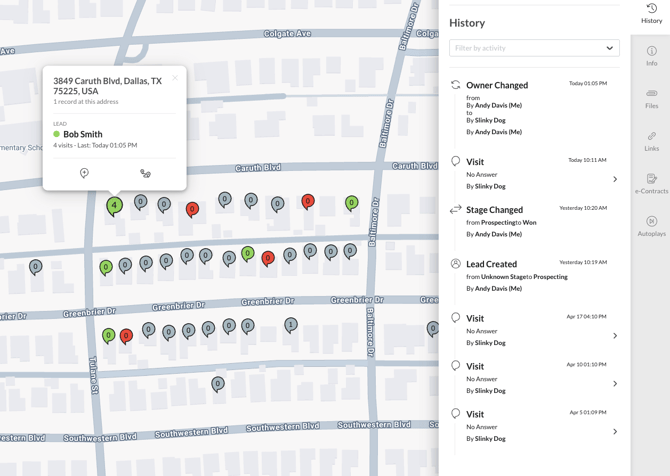Expand the Apr 5 Visit entry chevron
Image resolution: width=670 pixels, height=476 pixels.
[x=615, y=432]
